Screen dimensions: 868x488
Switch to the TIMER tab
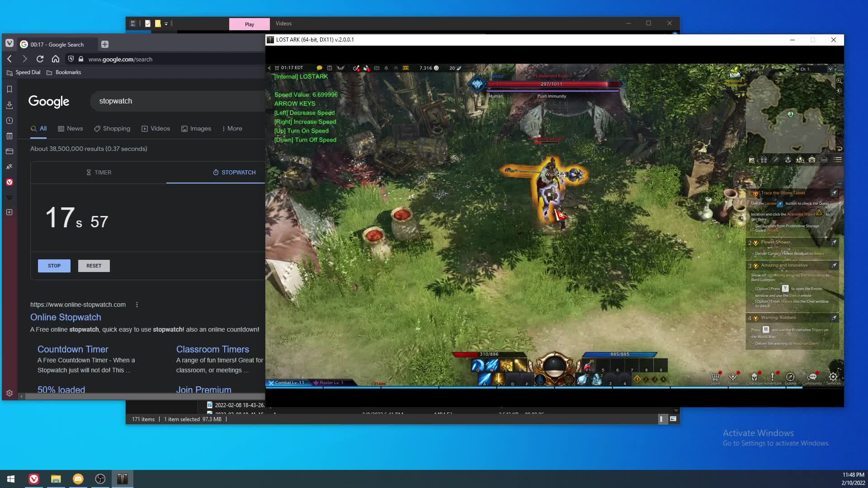[x=99, y=173]
